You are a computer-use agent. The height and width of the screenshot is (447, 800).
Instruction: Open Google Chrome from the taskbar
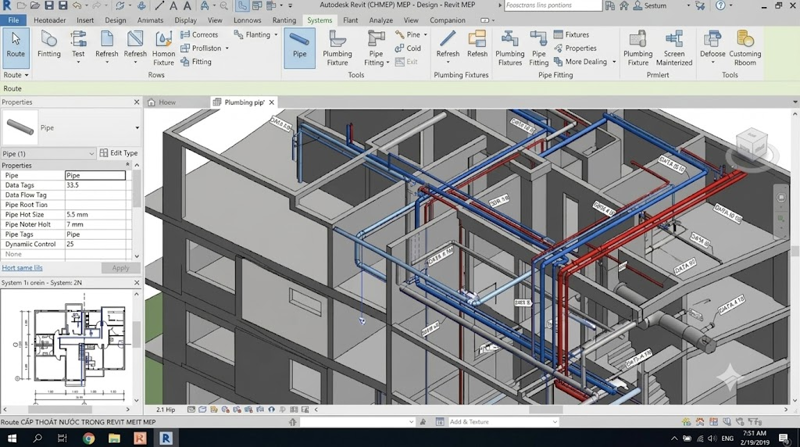click(x=89, y=438)
